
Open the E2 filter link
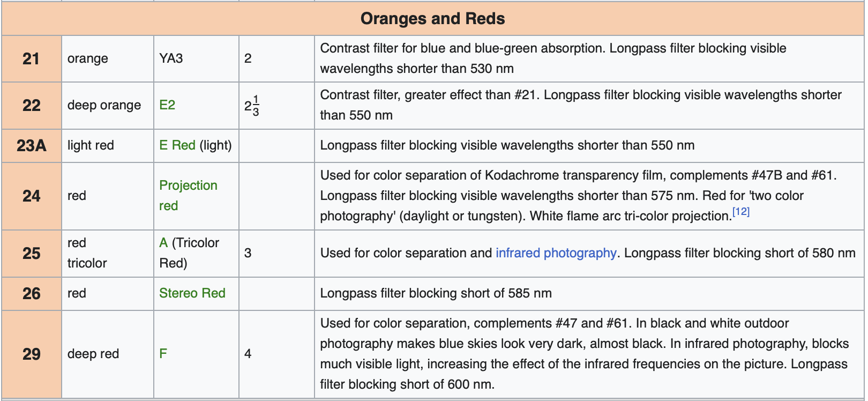[167, 105]
